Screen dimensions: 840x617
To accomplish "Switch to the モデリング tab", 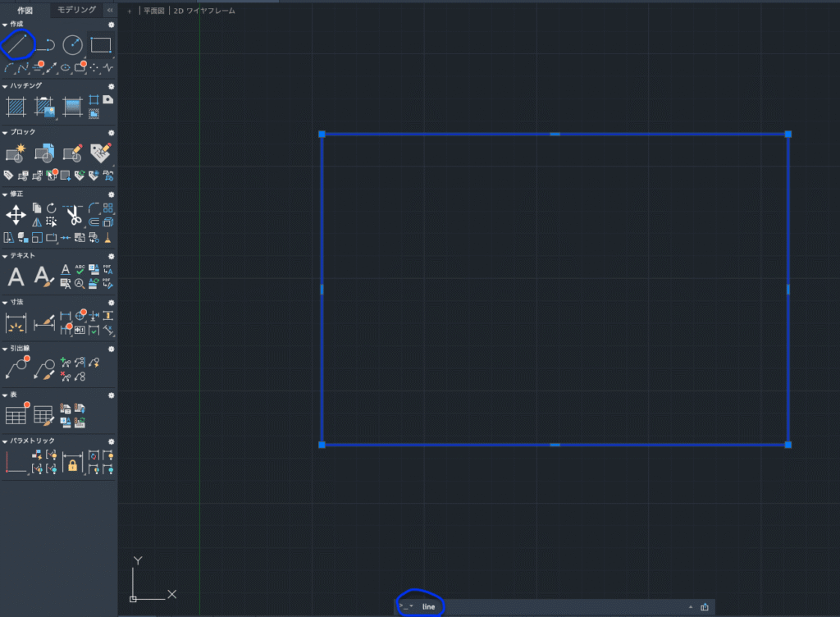I will click(x=76, y=10).
